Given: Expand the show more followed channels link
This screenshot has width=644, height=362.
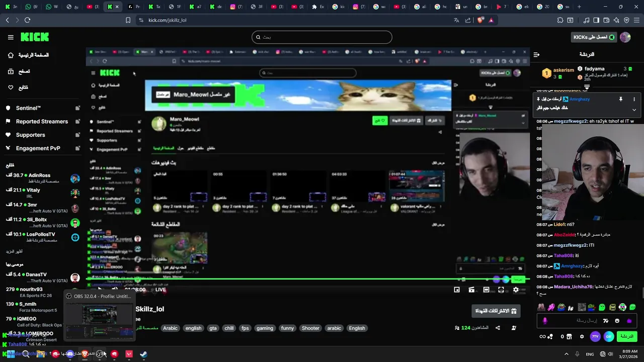Looking at the screenshot, I should (x=14, y=251).
